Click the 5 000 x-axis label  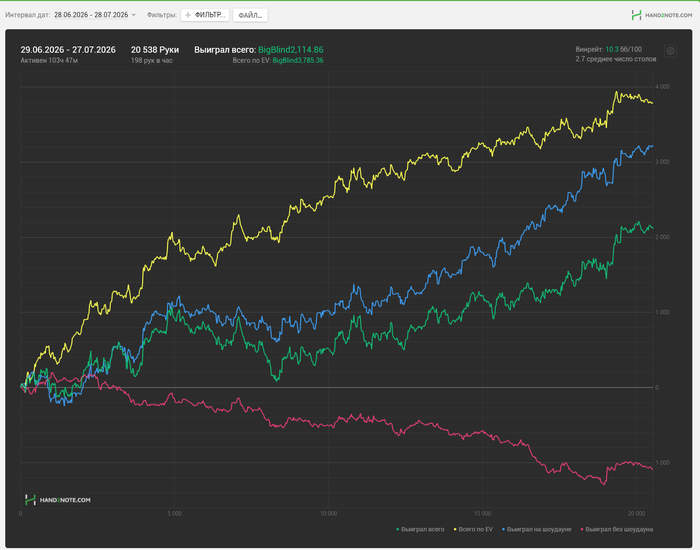(x=175, y=513)
